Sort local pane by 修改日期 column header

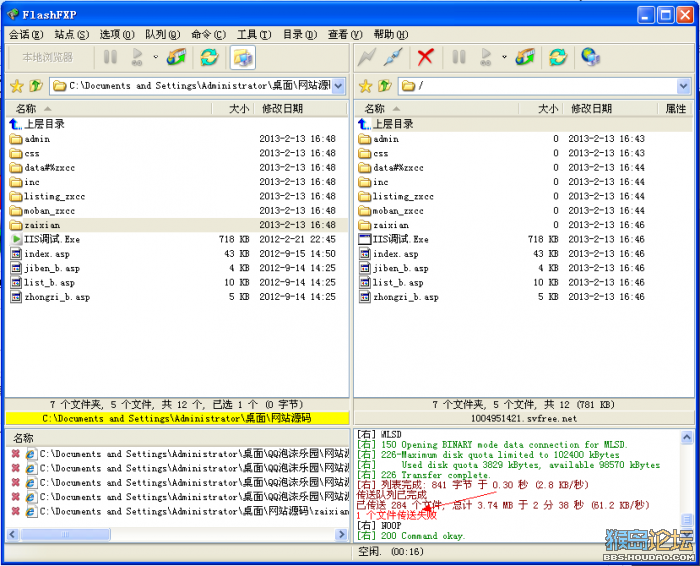pyautogui.click(x=300, y=108)
